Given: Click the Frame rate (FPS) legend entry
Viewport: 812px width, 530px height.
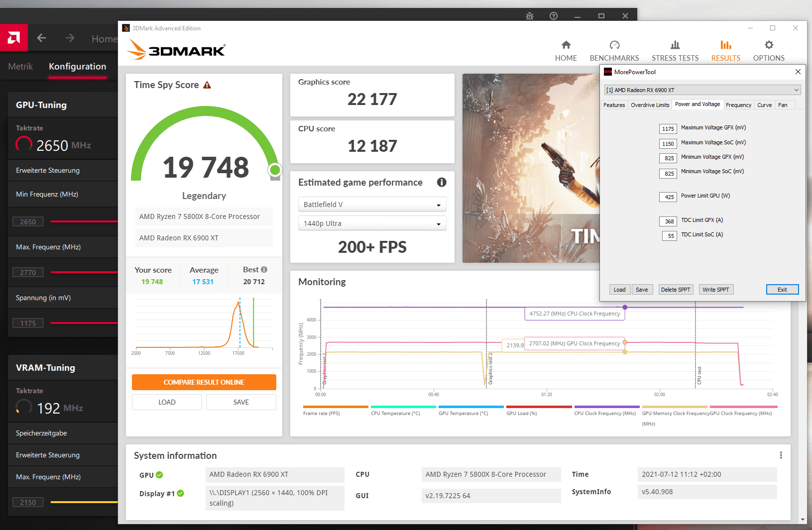Looking at the screenshot, I should click(336, 411).
